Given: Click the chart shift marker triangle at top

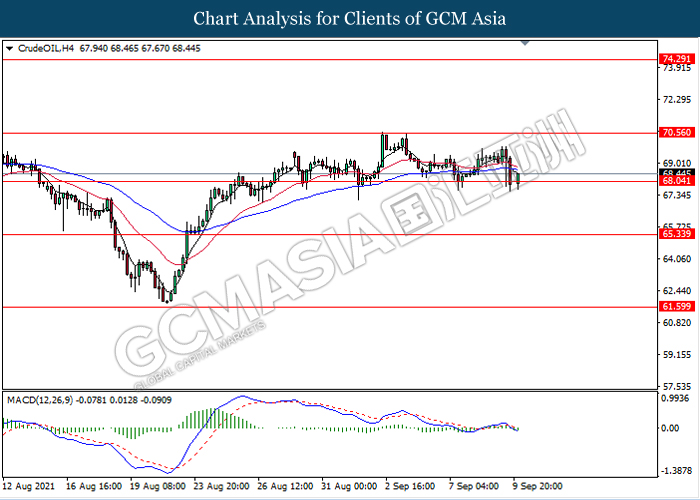Looking at the screenshot, I should 525,43.
